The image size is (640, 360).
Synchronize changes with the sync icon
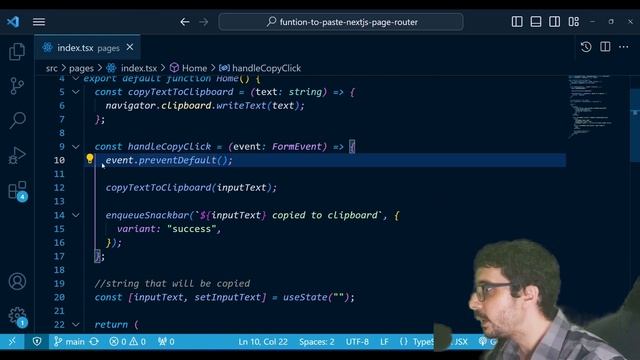pyautogui.click(x=94, y=342)
